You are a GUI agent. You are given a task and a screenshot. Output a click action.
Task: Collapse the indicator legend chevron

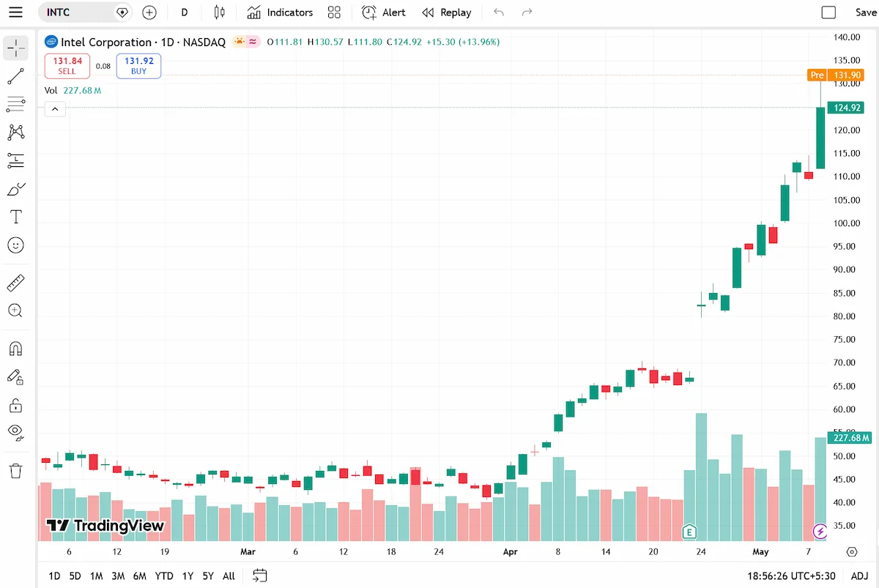tap(55, 109)
